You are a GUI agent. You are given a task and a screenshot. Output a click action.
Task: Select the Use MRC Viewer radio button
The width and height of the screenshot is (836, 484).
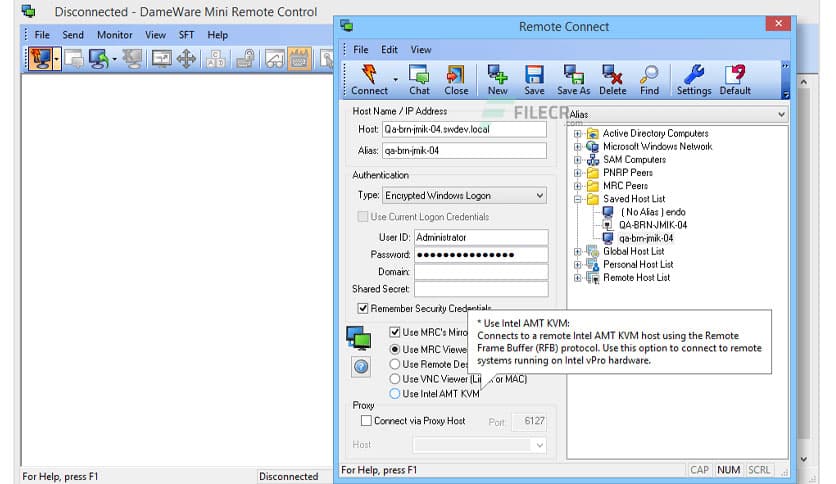pos(395,350)
